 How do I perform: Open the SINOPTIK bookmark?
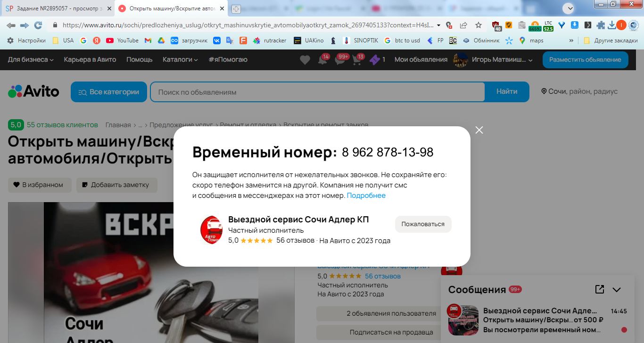tap(361, 41)
